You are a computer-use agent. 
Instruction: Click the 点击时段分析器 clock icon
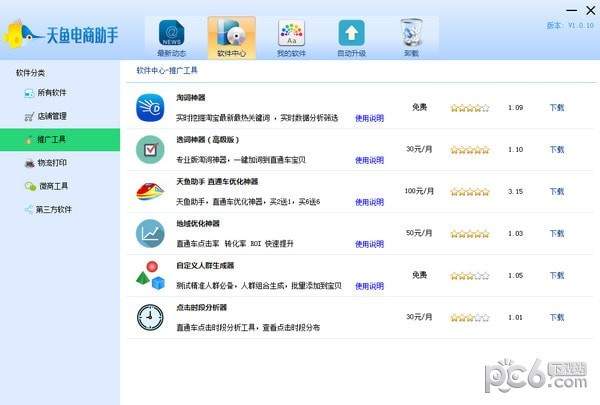(150, 317)
